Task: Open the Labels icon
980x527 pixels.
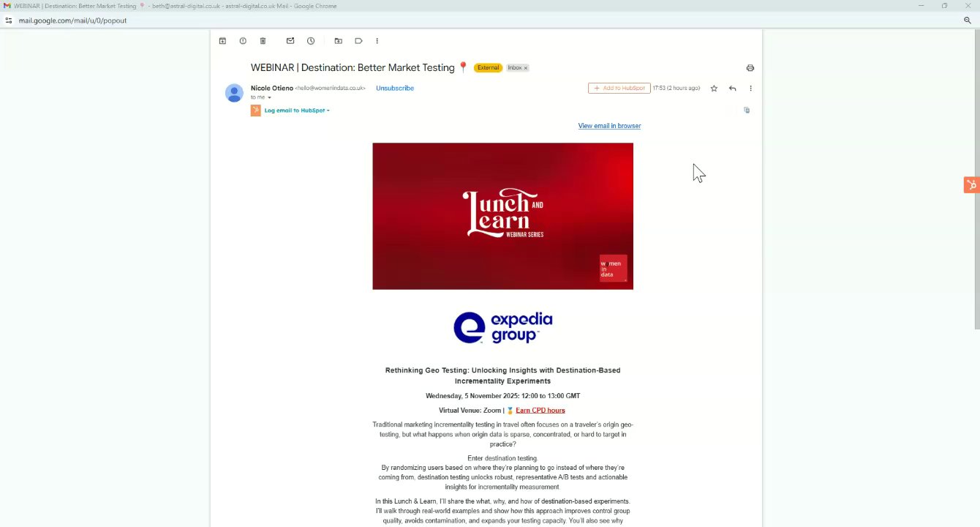Action: click(358, 41)
